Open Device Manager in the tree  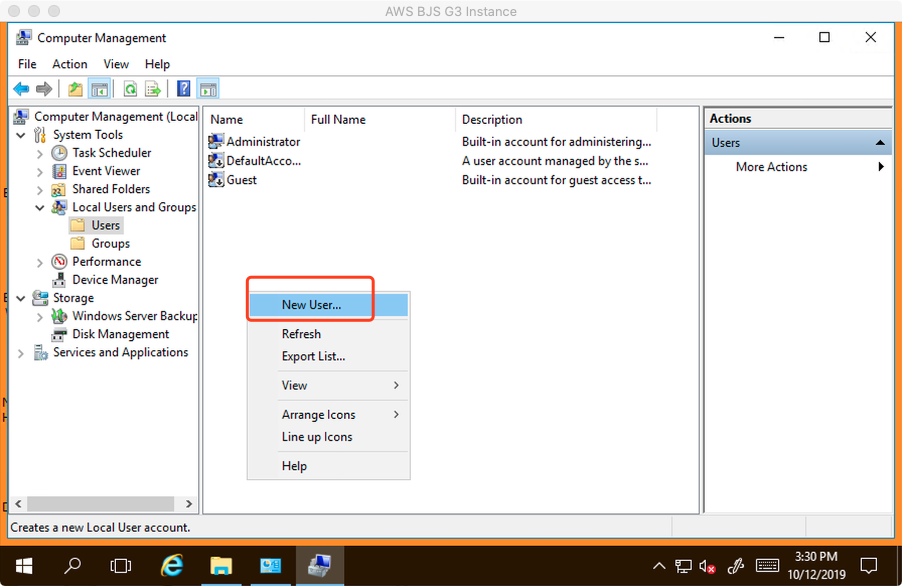115,280
